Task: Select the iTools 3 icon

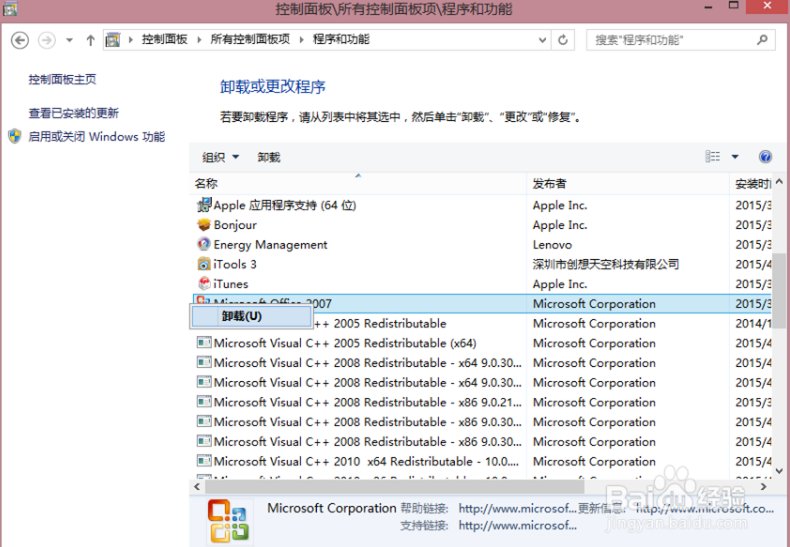Action: [x=204, y=264]
